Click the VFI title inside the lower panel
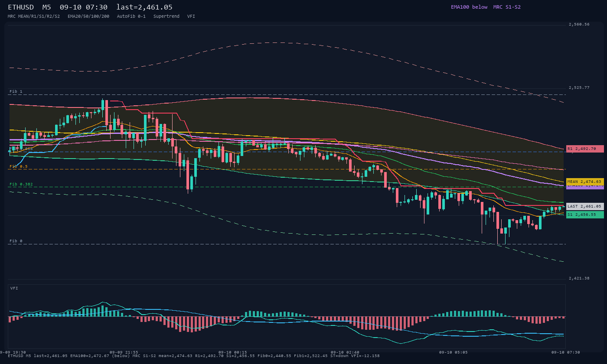 (14, 288)
